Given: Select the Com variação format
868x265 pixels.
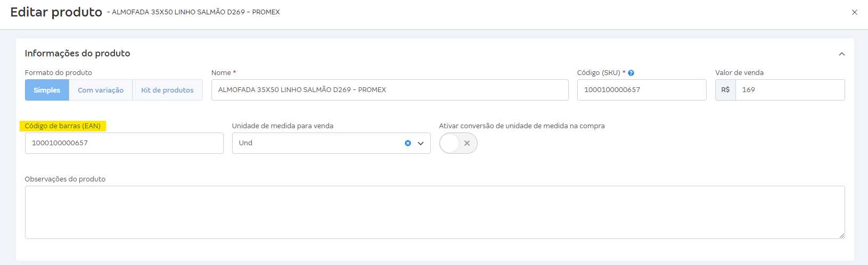Looking at the screenshot, I should tap(101, 90).
